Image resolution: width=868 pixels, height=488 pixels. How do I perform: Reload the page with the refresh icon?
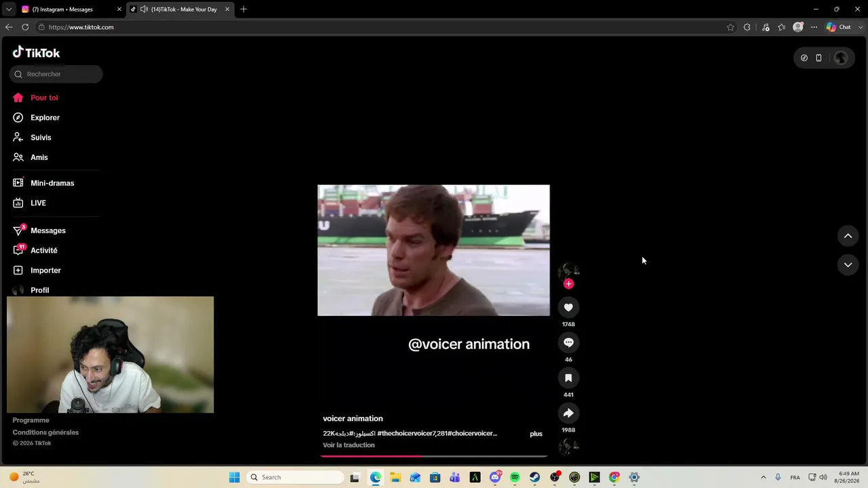[x=25, y=27]
